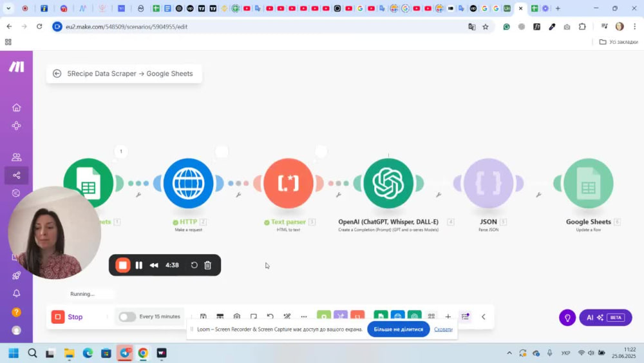Open Chrome three-dot menu
644x363 pixels.
pos(634,26)
